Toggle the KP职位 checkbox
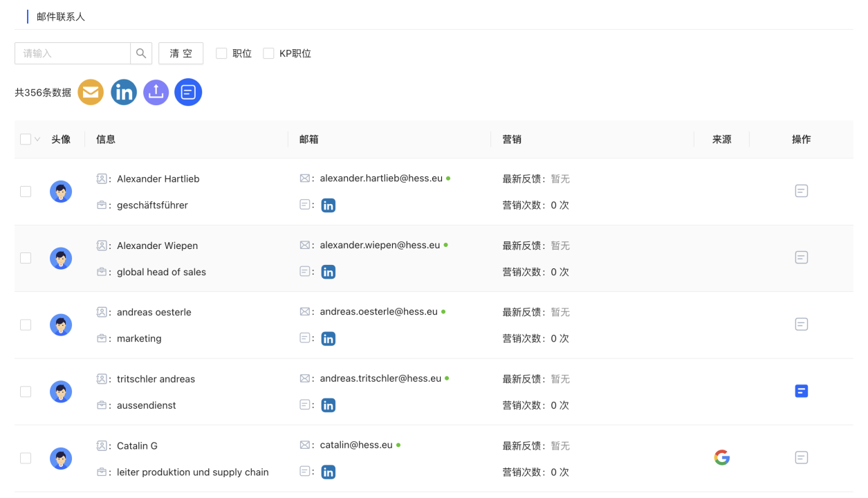 268,53
